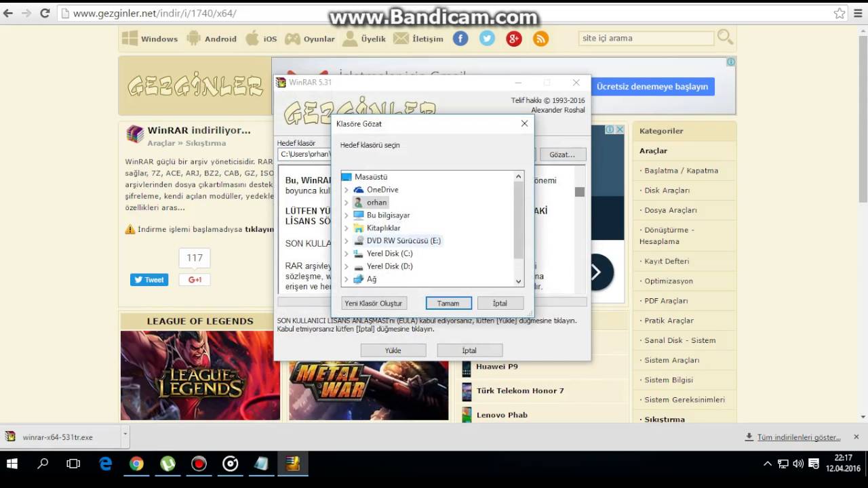Select Bu bilgisayar in the tree
868x488 pixels.
388,216
